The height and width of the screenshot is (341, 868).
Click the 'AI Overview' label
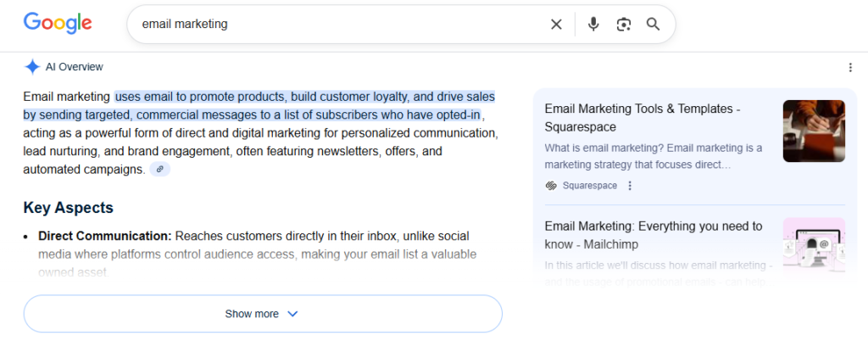click(x=80, y=67)
